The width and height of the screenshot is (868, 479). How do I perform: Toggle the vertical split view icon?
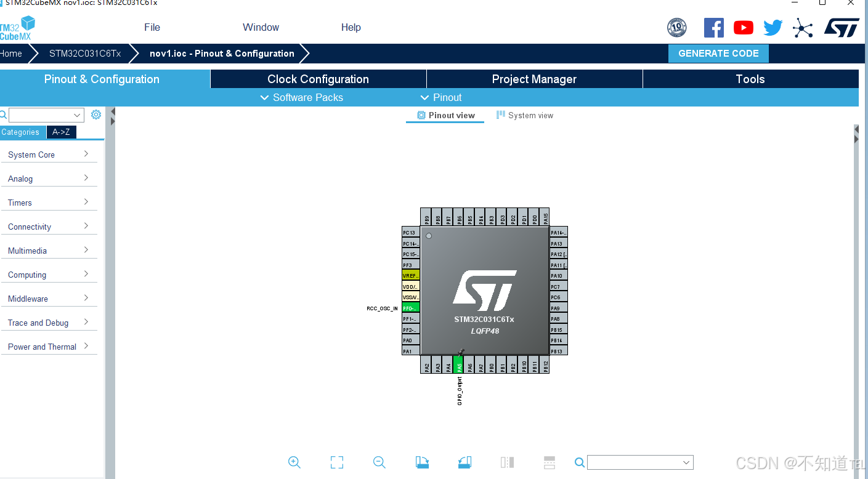tap(507, 462)
